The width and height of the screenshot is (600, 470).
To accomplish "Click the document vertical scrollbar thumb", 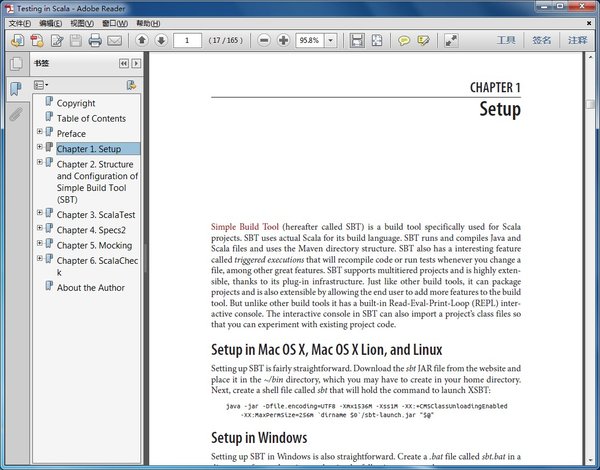I will coord(590,104).
